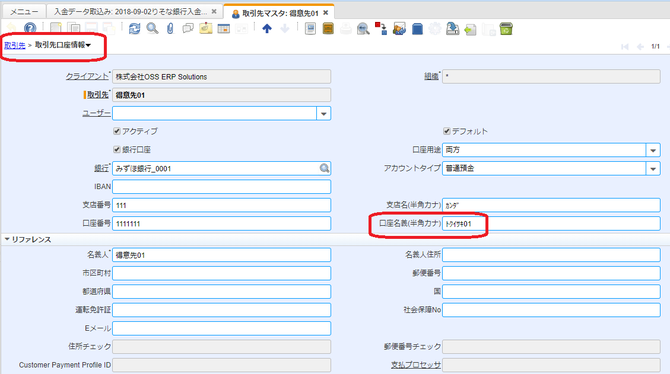The height and width of the screenshot is (374, 670).
Task: Click the 支店番号 field containing 111
Action: [221, 205]
